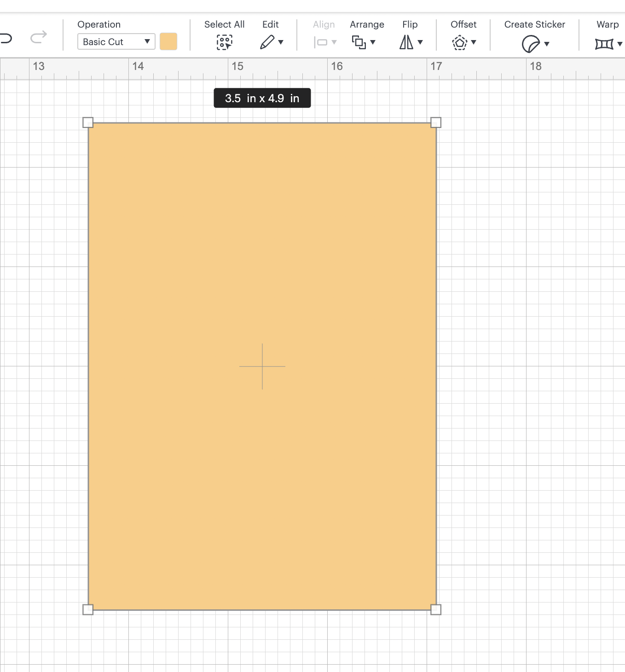Click ruler mark 18

[x=536, y=66]
